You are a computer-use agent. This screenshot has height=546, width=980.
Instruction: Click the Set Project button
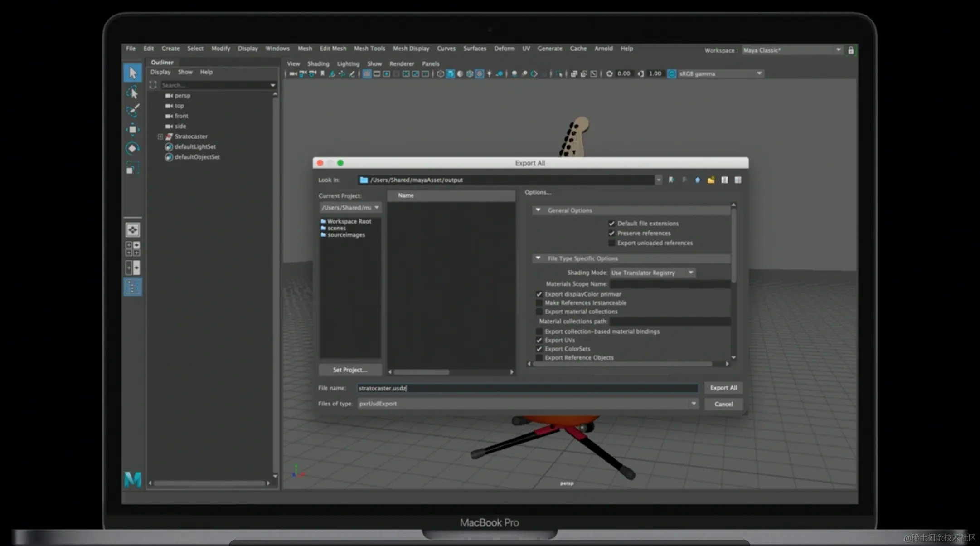[350, 370]
